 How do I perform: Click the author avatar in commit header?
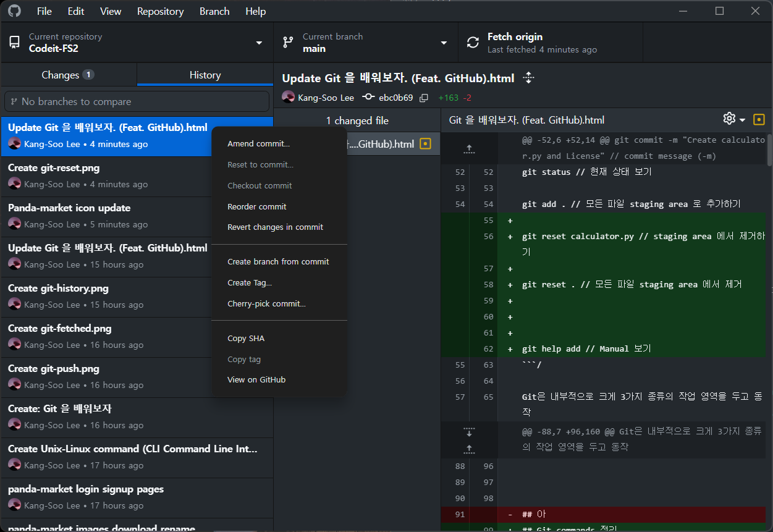point(289,97)
